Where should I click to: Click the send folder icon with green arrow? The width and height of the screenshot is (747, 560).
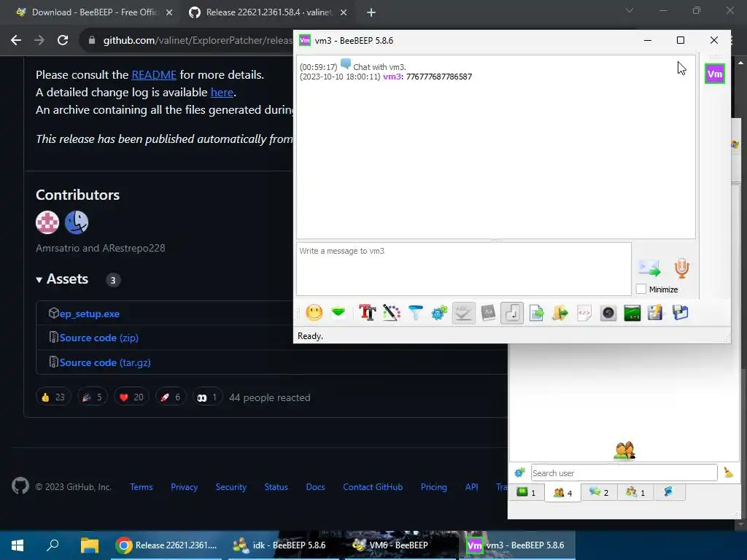coord(560,313)
